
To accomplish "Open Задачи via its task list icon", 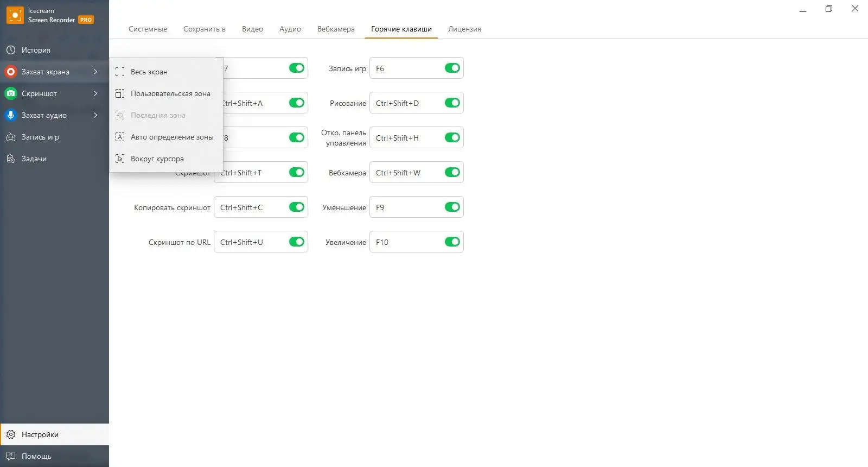I will pyautogui.click(x=11, y=159).
